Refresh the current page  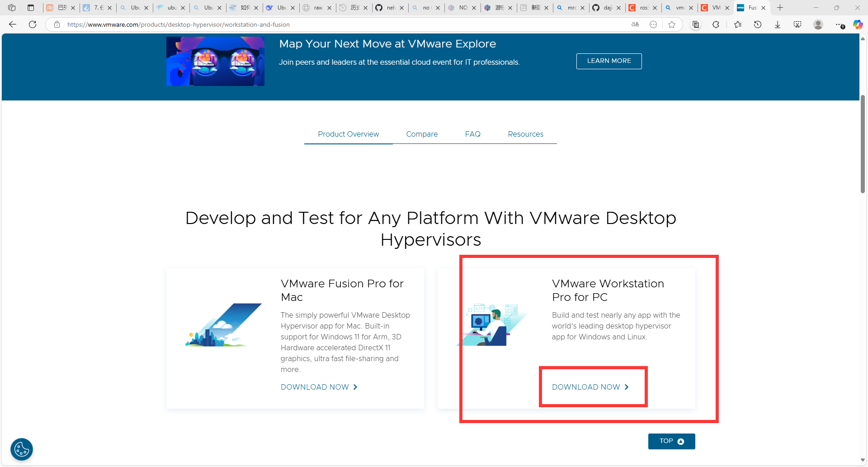[32, 24]
